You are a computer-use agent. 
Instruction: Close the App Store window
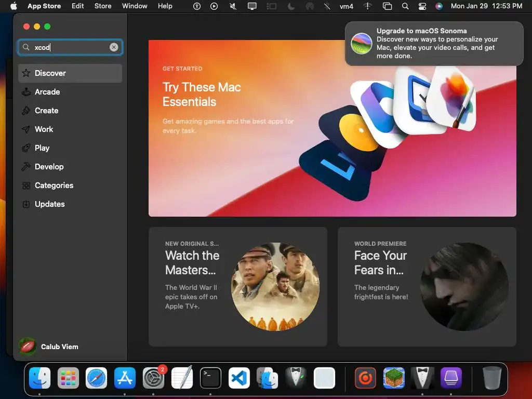(26, 26)
